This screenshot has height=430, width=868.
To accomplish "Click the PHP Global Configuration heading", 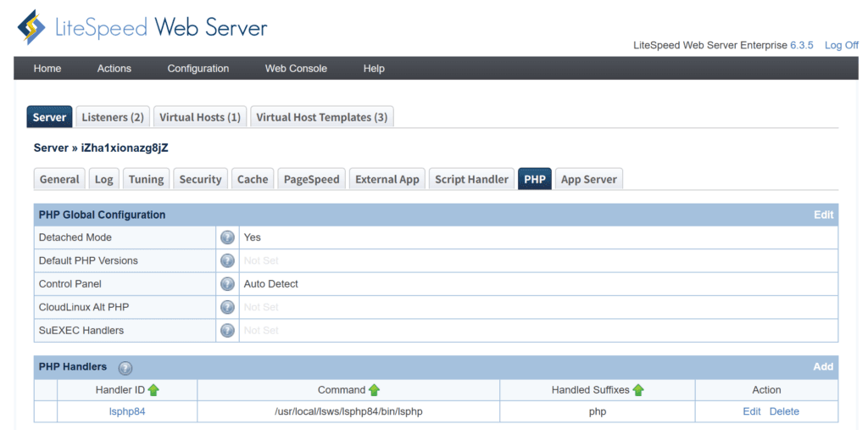I will pos(102,215).
